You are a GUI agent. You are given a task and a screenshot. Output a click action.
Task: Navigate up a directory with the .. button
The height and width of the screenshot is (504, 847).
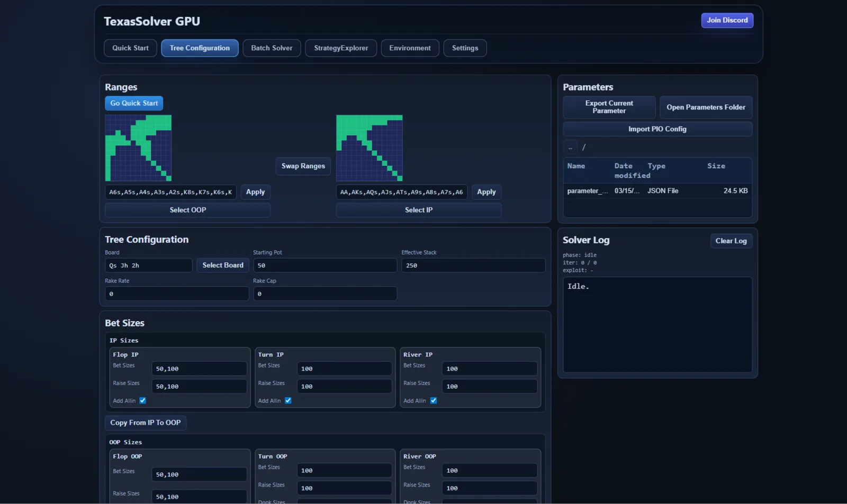click(x=570, y=147)
